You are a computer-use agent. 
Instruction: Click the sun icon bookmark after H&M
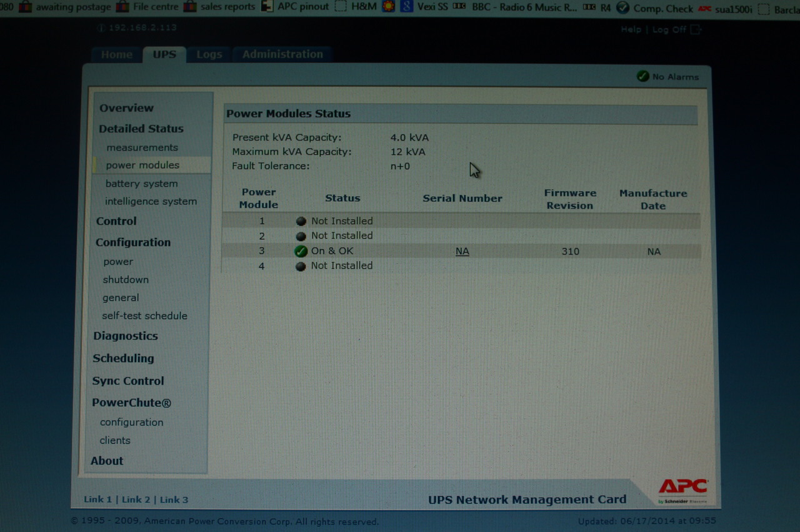click(x=389, y=7)
